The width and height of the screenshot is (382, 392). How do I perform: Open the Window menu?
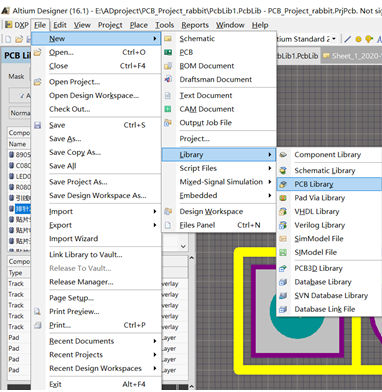(230, 25)
